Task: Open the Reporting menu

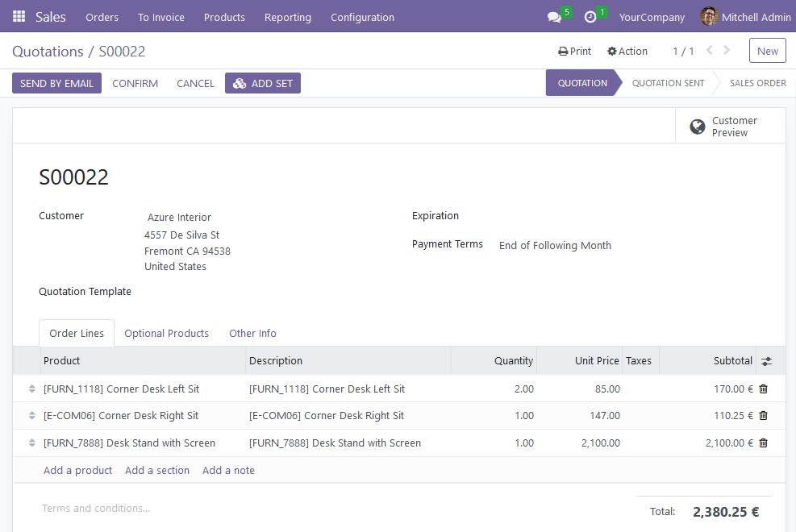Action: click(x=288, y=17)
